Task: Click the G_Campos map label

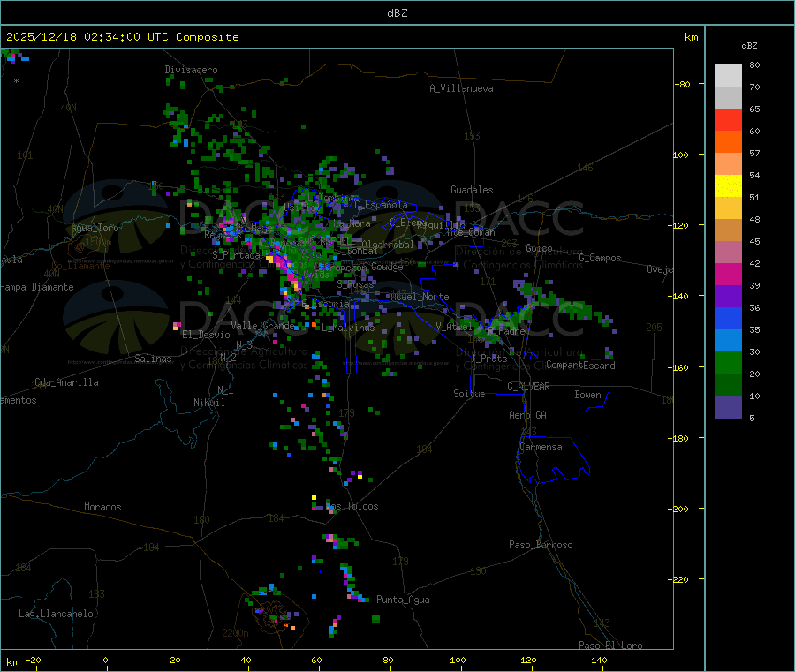Action: pyautogui.click(x=600, y=258)
